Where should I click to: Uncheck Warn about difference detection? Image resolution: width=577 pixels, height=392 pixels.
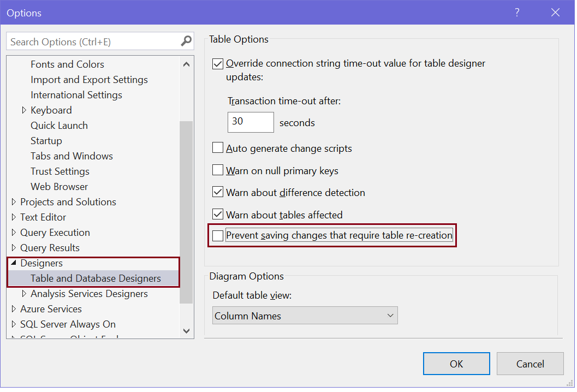[x=218, y=192]
